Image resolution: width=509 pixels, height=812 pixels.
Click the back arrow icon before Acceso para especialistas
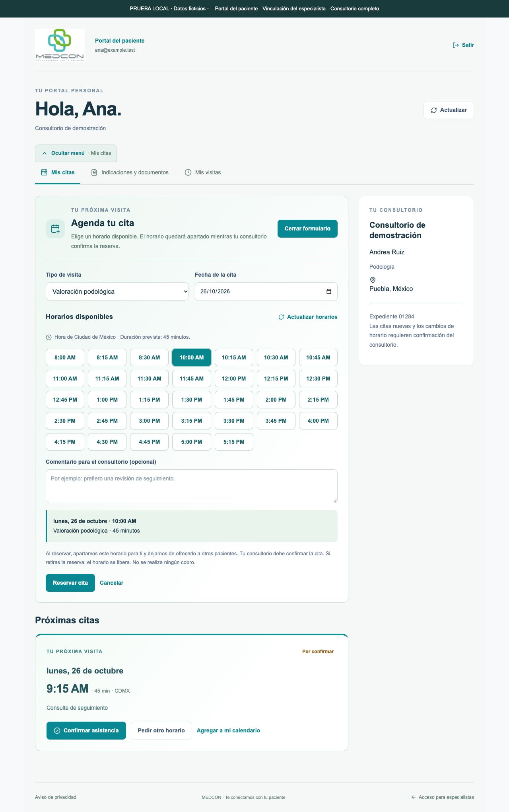click(414, 797)
